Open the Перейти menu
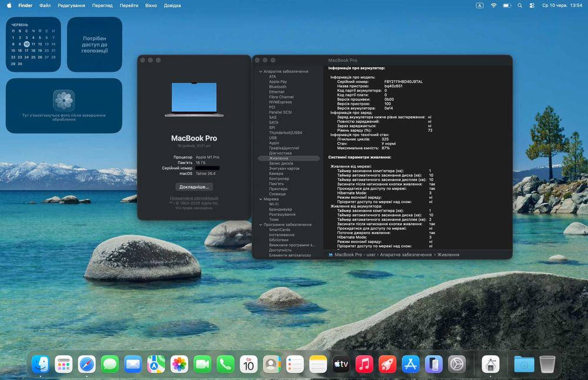Image resolution: width=588 pixels, height=380 pixels. [x=129, y=6]
